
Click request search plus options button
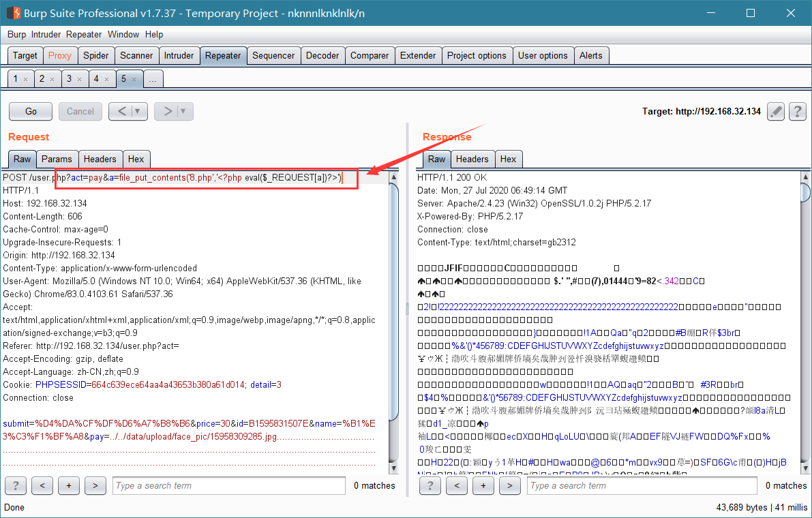(68, 485)
